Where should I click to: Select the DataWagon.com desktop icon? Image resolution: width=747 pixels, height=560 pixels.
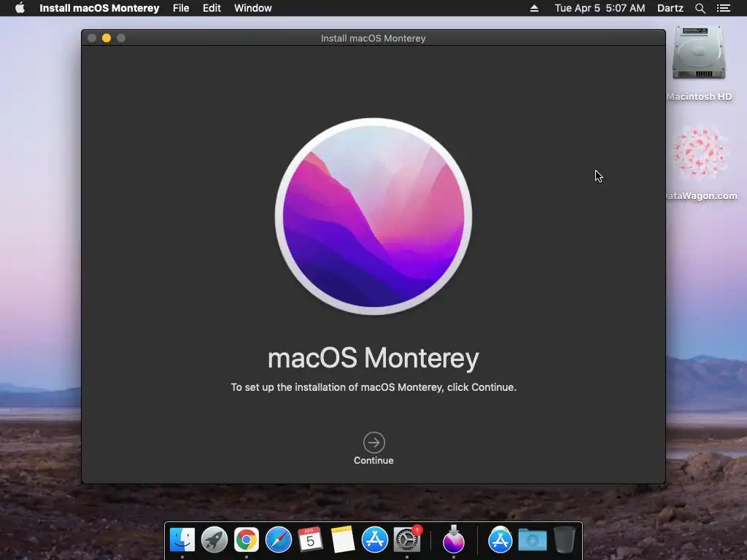700,153
